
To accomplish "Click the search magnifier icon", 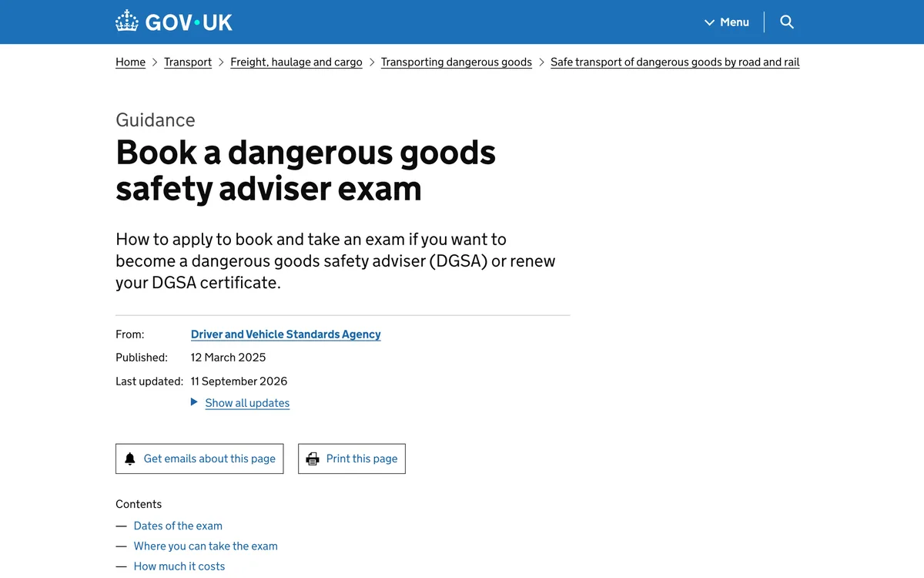I will click(787, 22).
